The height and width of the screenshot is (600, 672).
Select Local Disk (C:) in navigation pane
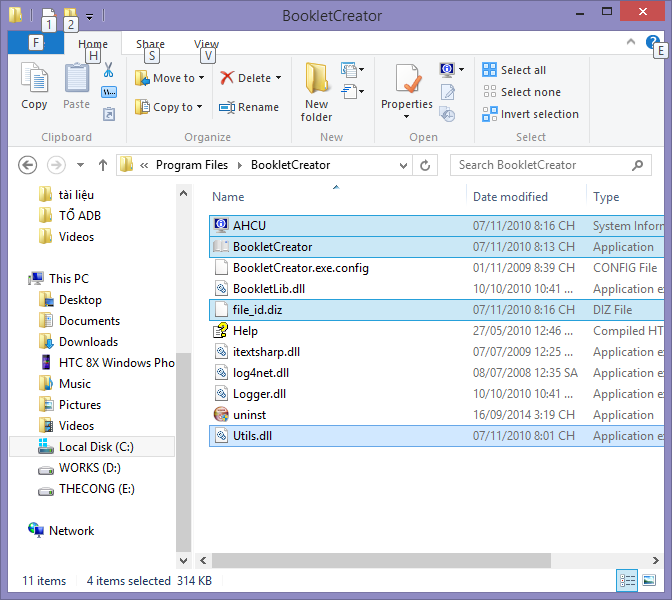click(92, 447)
